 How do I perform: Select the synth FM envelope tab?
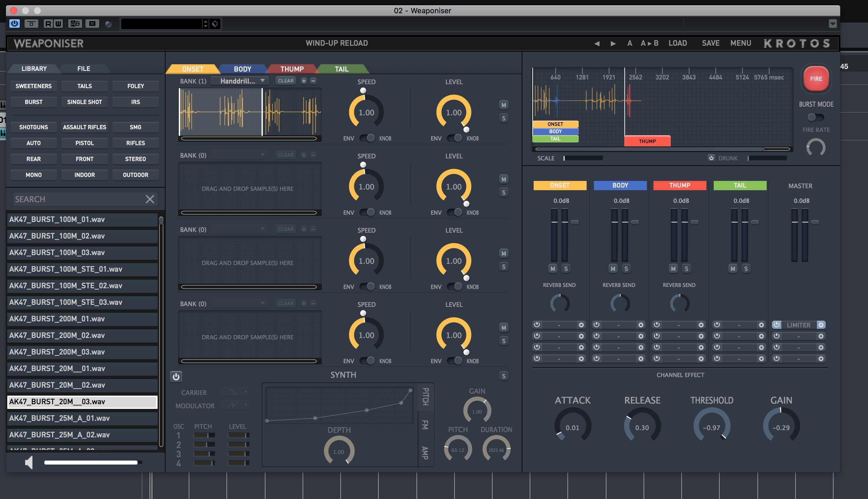tap(425, 425)
